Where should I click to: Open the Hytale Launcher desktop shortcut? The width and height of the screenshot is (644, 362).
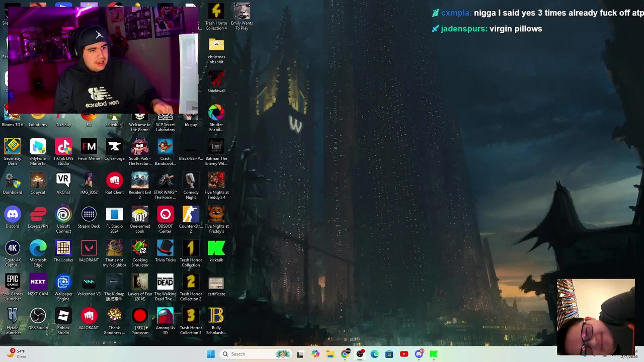[13, 321]
